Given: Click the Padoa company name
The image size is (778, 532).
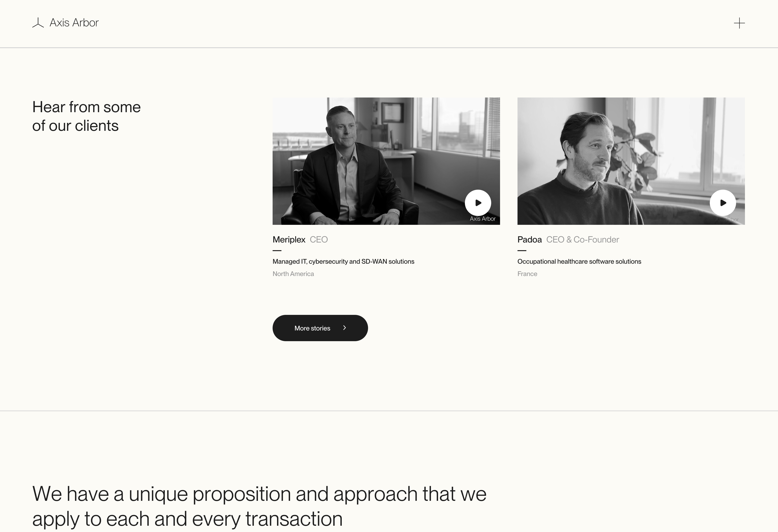Looking at the screenshot, I should [x=529, y=239].
